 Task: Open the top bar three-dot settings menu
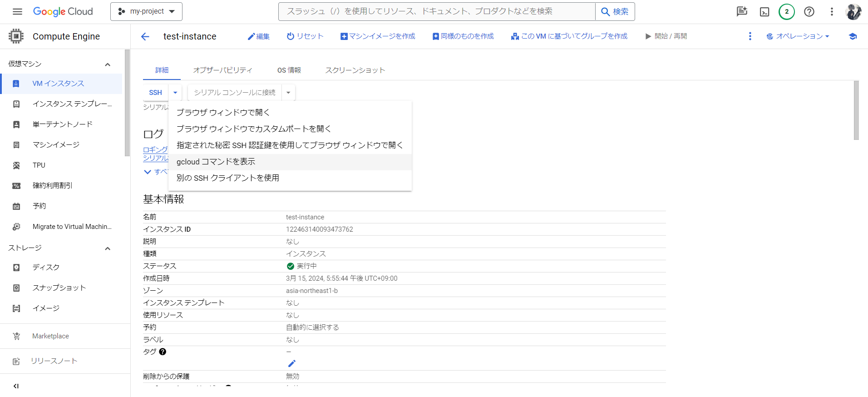[832, 11]
